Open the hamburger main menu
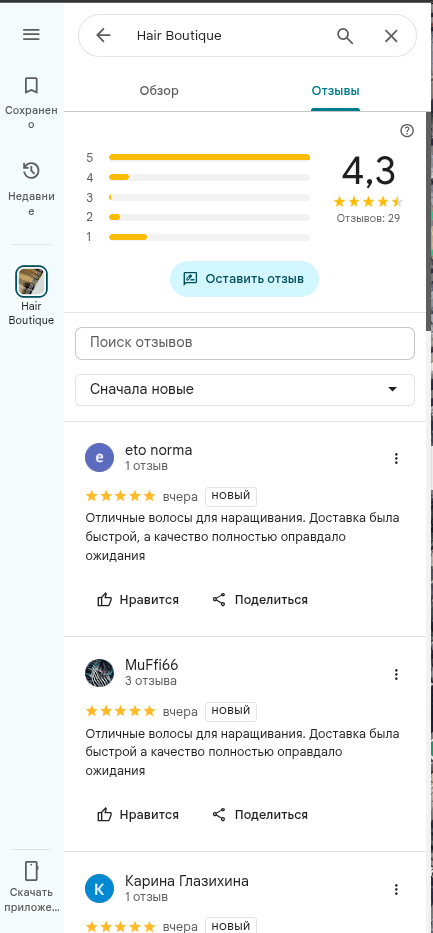This screenshot has width=433, height=933. (31, 35)
